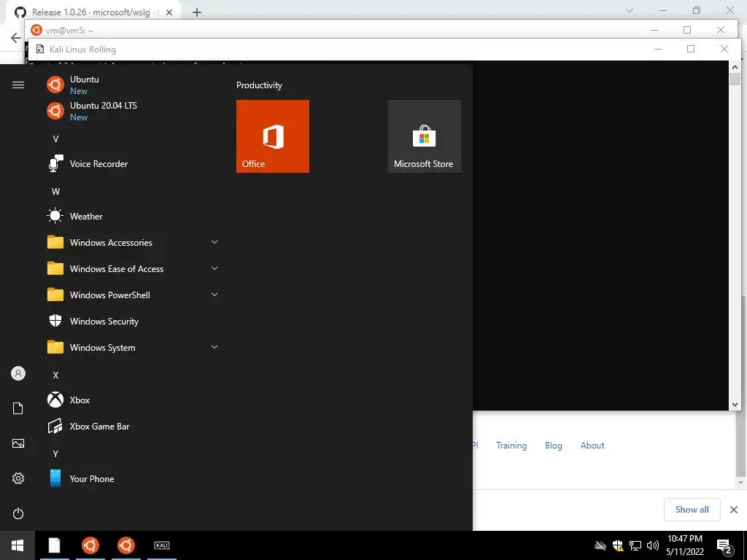Viewport: 747px width, 560px height.
Task: Jump to letter Y app group
Action: coord(55,454)
